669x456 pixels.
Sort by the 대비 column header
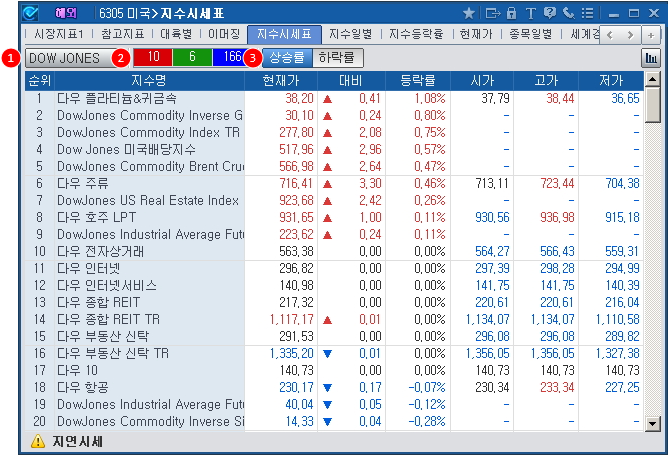(x=351, y=80)
